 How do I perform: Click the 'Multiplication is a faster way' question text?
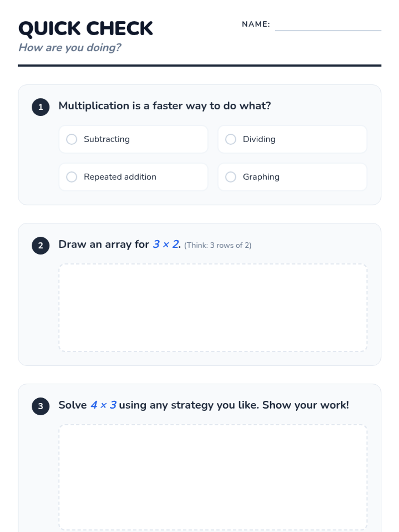pos(165,106)
